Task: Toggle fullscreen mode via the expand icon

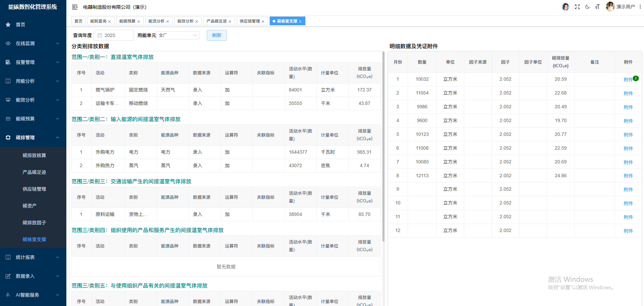Action: coord(577,7)
